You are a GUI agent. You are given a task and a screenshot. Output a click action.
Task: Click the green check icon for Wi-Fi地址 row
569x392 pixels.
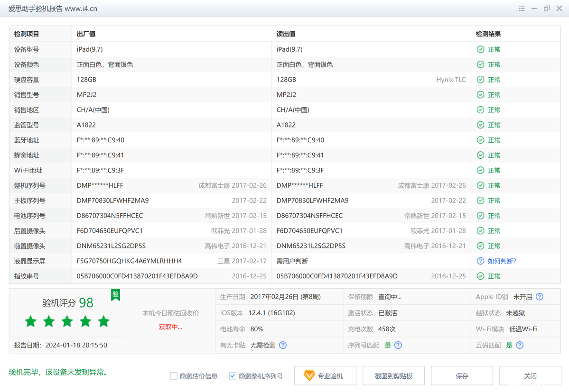(480, 170)
